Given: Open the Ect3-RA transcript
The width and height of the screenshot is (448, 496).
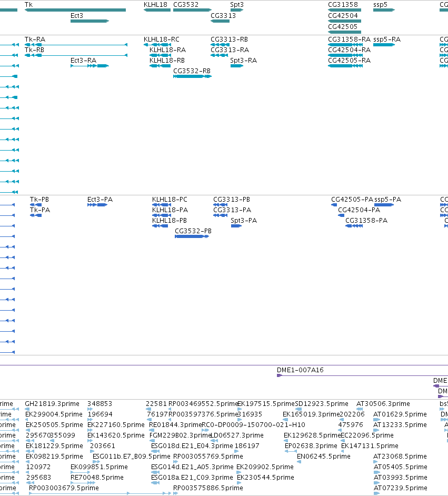Looking at the screenshot, I should coord(90,66).
